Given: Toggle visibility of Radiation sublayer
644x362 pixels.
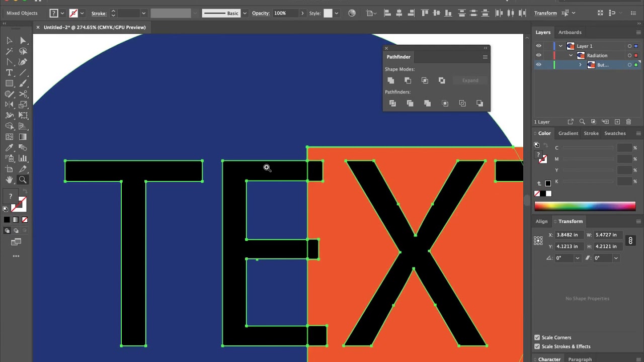Looking at the screenshot, I should (x=539, y=55).
